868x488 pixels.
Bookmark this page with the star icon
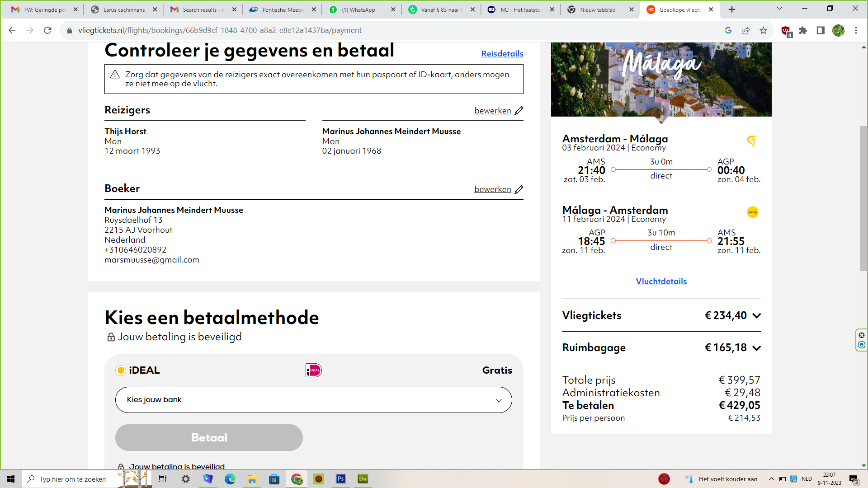[x=764, y=30]
